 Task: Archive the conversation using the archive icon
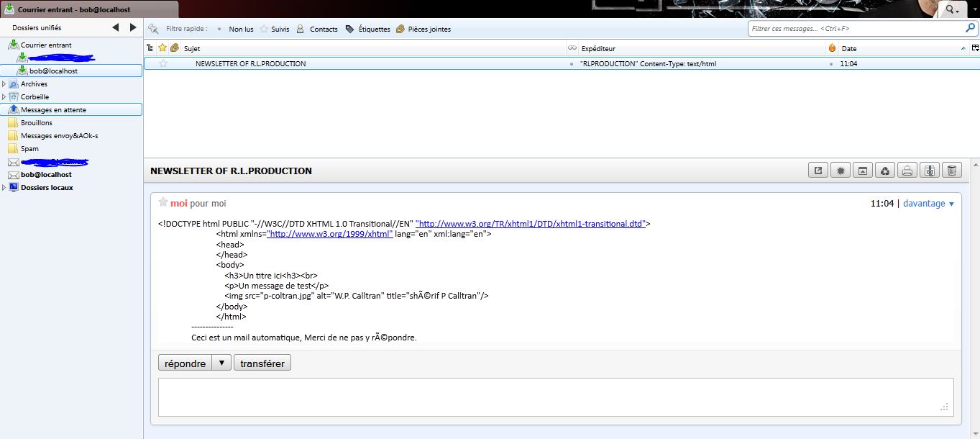pyautogui.click(x=930, y=171)
